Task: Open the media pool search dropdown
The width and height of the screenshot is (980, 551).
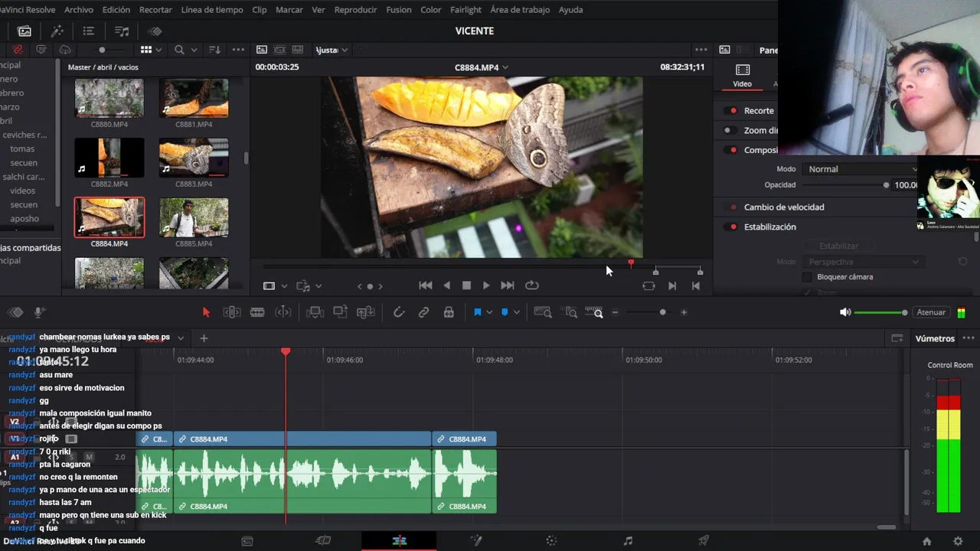Action: tap(194, 50)
